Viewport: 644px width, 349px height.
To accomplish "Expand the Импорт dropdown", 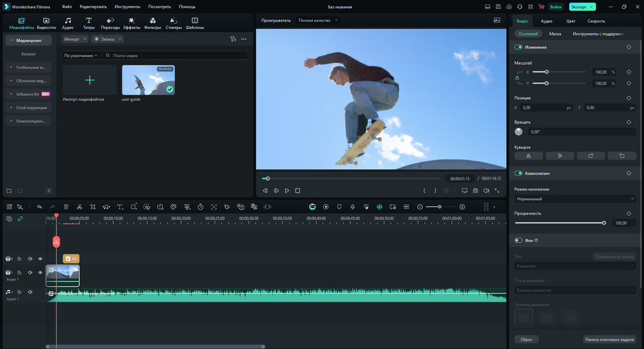I will click(x=75, y=39).
